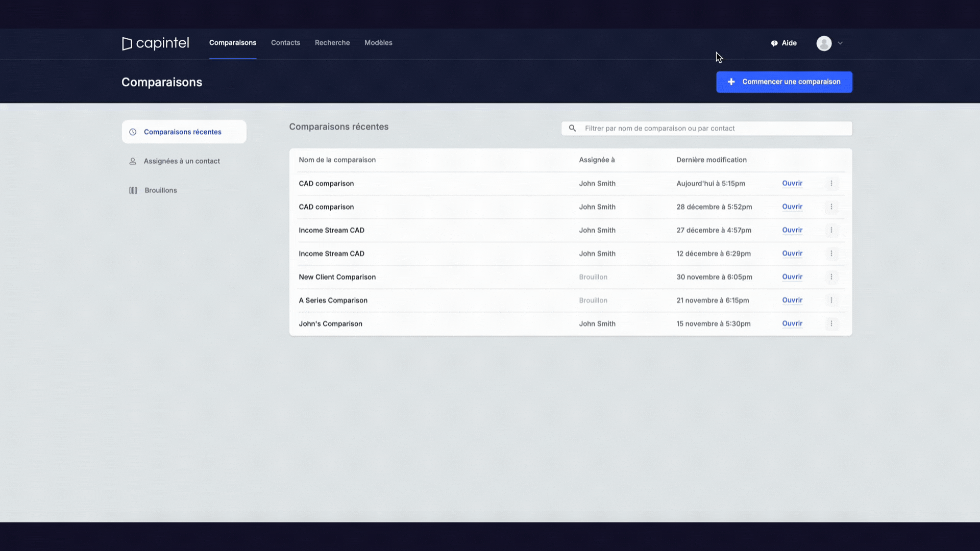980x551 pixels.
Task: Open three-dot menu for first CAD comparison
Action: (x=831, y=184)
